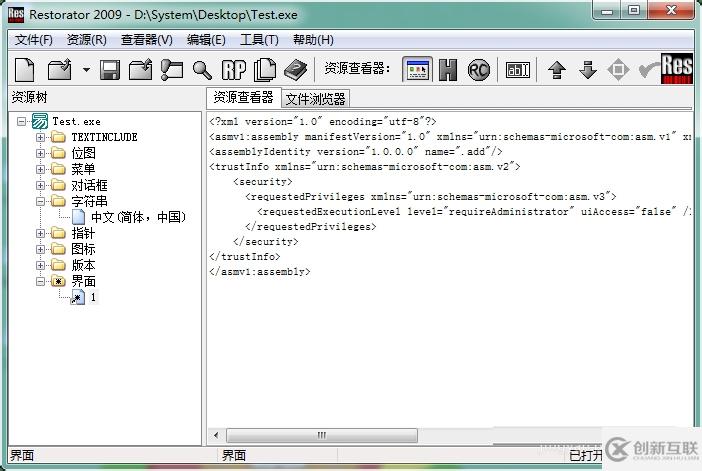
Task: Click the checkmark commit icon
Action: [x=648, y=70]
